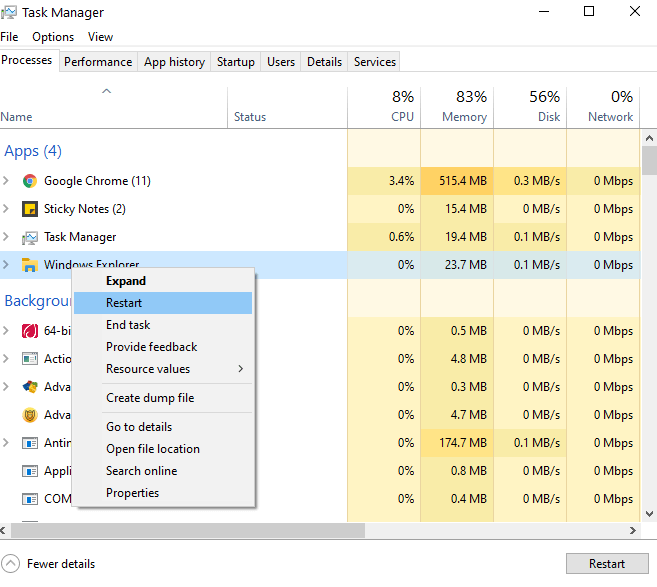Click the first Adva process colorful icon
657x587 pixels.
tap(30, 387)
